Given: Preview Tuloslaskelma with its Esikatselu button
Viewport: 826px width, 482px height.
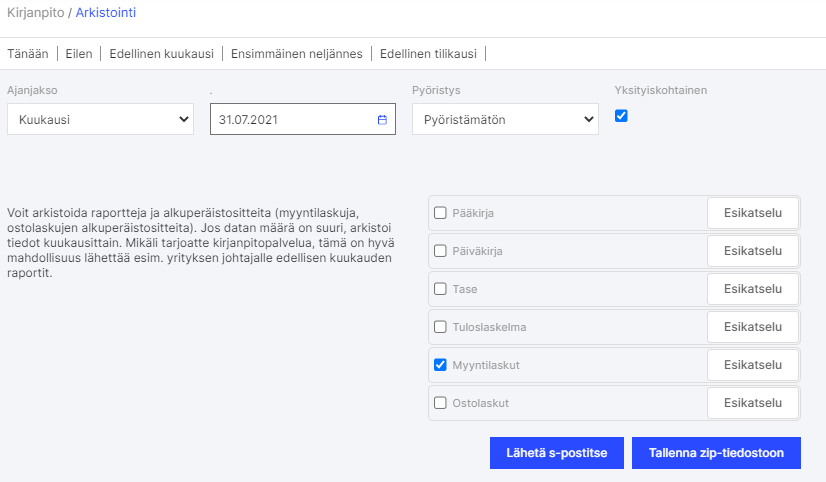Looking at the screenshot, I should [x=753, y=327].
